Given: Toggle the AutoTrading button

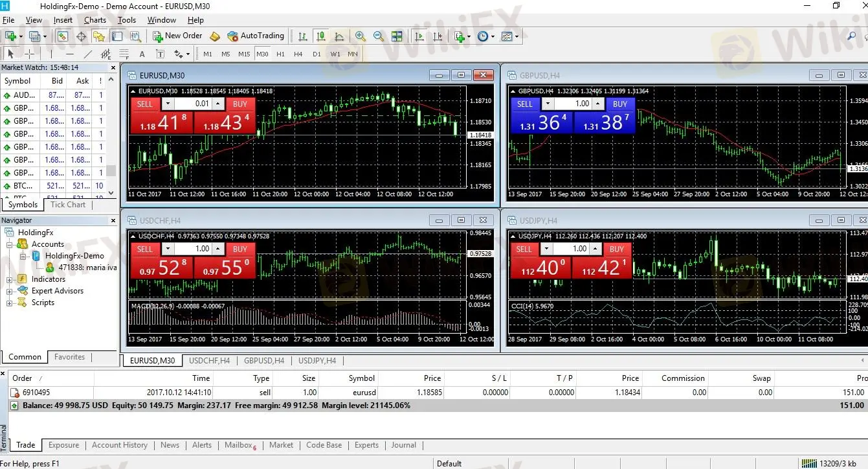Looking at the screenshot, I should 256,36.
